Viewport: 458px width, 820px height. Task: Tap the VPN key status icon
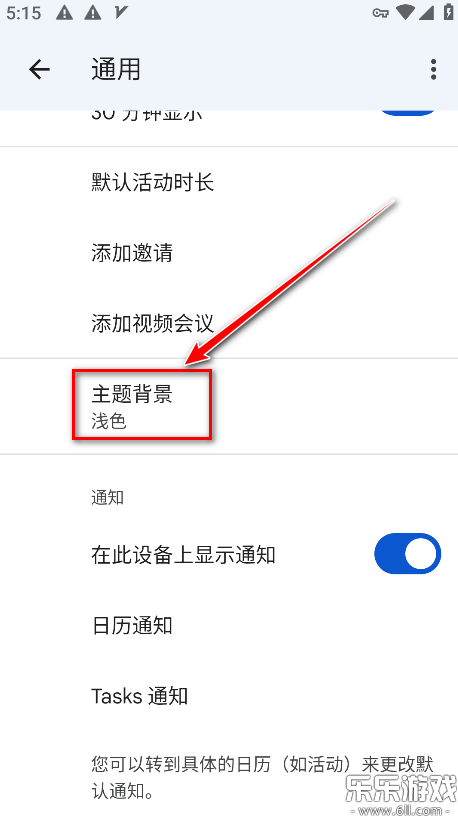tap(380, 13)
